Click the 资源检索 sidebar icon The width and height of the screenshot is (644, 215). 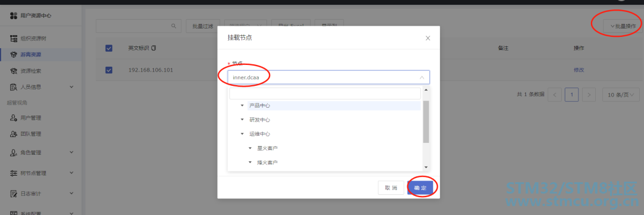pos(14,71)
